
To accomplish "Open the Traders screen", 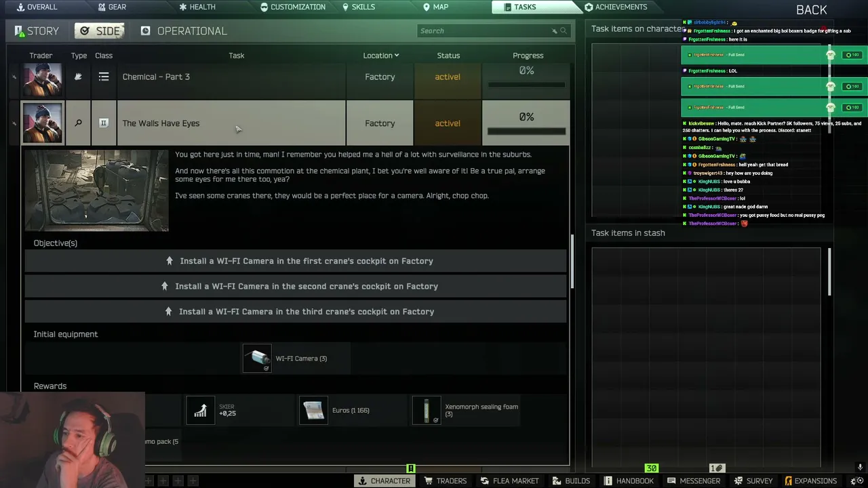I will [x=446, y=481].
